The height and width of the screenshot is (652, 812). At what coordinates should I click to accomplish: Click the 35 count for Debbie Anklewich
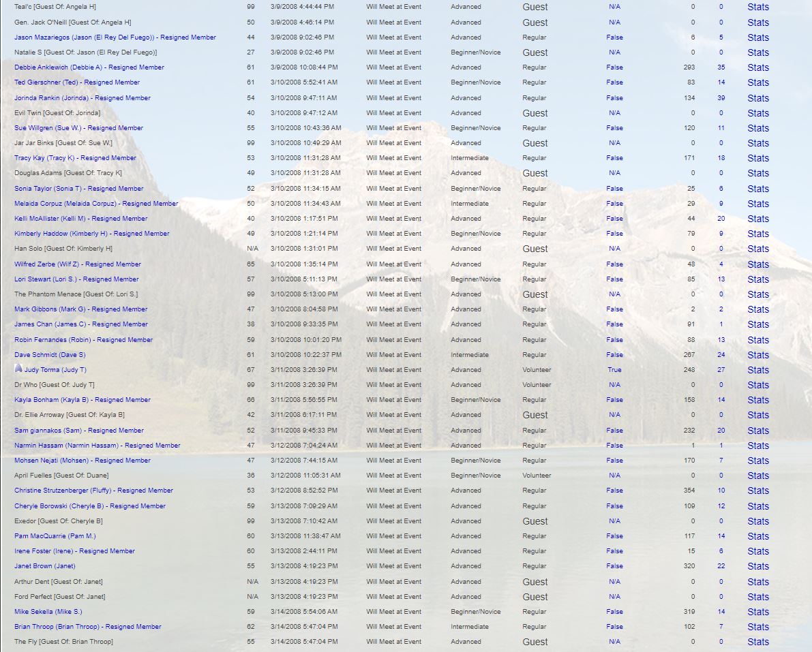click(x=721, y=67)
